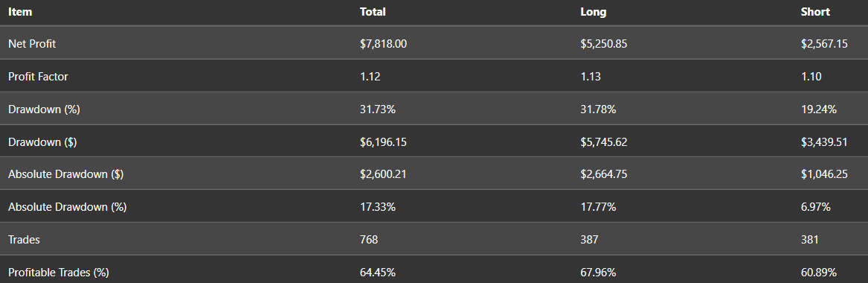868x283 pixels.
Task: Click the Short column header
Action: click(x=815, y=12)
